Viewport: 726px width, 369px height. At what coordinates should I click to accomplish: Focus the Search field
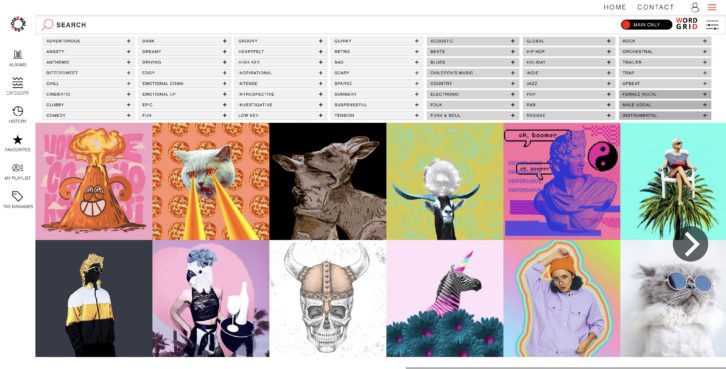tap(324, 25)
